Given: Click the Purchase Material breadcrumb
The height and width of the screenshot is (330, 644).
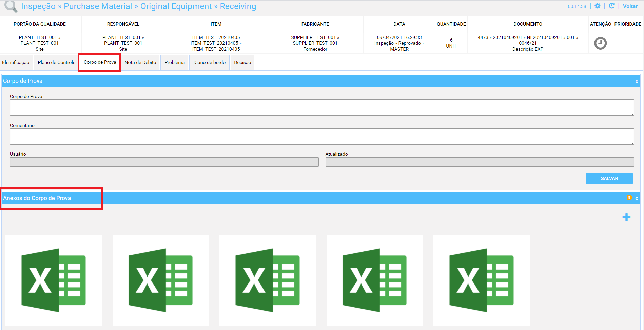Looking at the screenshot, I should click(x=98, y=6).
